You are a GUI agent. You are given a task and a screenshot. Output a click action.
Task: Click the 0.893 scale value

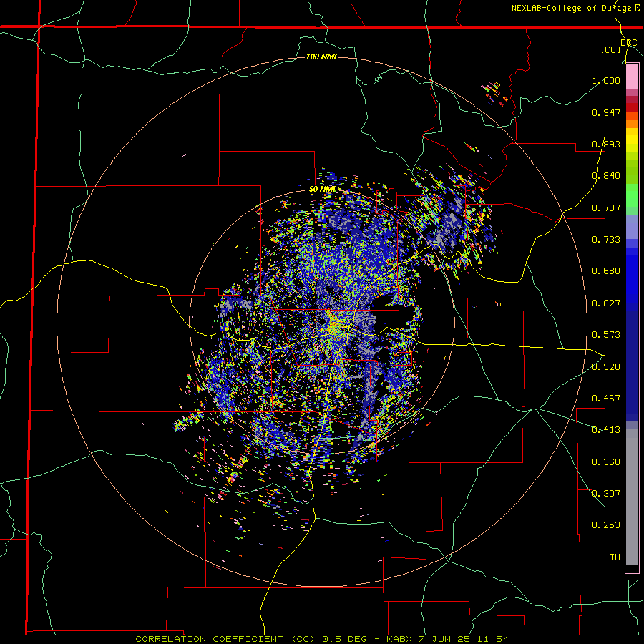[606, 144]
